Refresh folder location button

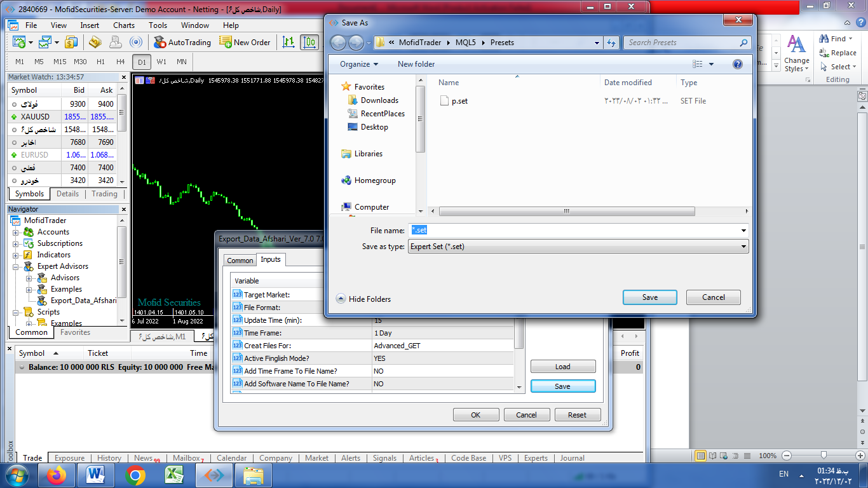pos(612,43)
